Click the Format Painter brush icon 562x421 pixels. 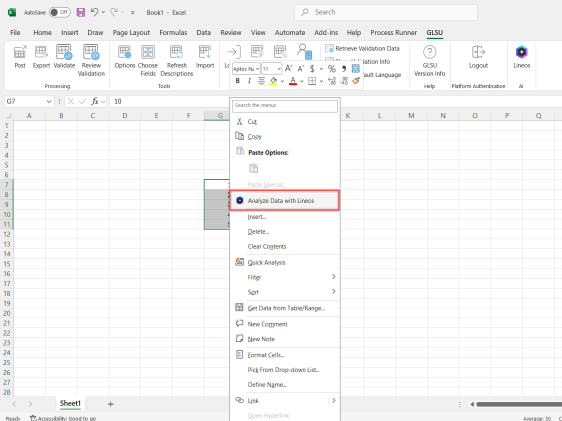pyautogui.click(x=356, y=81)
